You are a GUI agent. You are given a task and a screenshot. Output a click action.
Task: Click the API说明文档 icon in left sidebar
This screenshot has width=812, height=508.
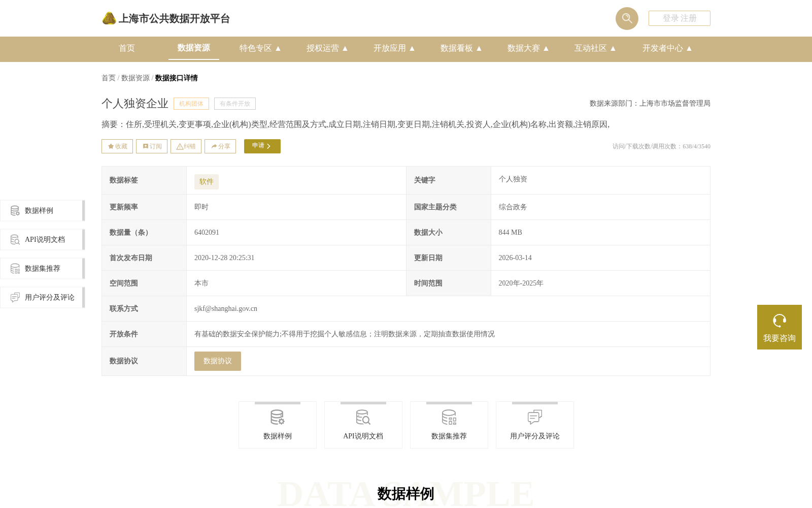pyautogui.click(x=15, y=239)
